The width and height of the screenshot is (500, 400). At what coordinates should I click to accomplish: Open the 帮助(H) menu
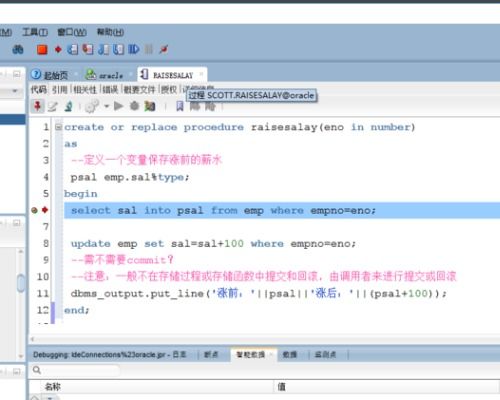110,32
